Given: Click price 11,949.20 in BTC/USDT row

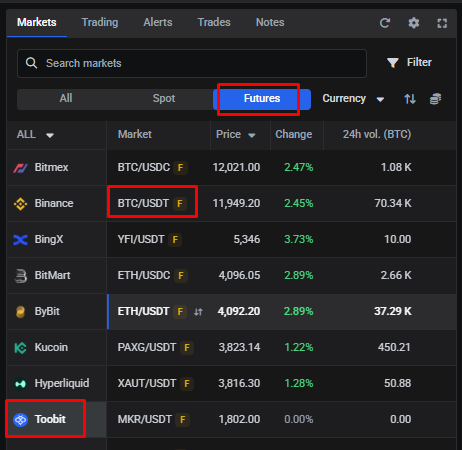Looking at the screenshot, I should tap(236, 203).
